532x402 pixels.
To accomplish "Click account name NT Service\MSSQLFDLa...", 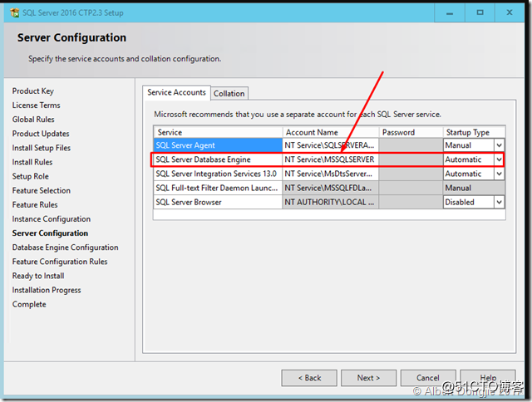I will pyautogui.click(x=331, y=188).
